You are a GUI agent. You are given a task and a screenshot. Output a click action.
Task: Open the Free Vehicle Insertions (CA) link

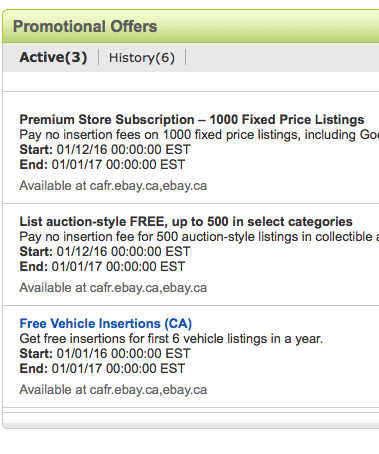(106, 323)
